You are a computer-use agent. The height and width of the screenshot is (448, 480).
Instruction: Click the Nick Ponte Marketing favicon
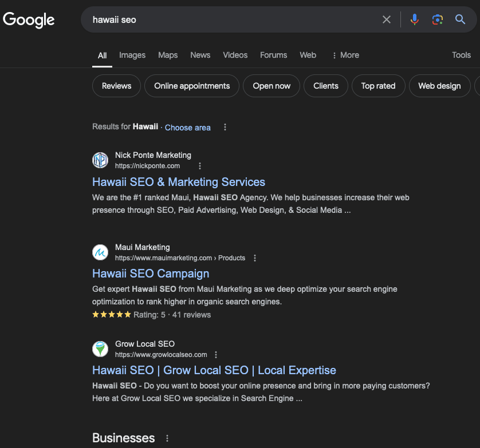click(100, 160)
